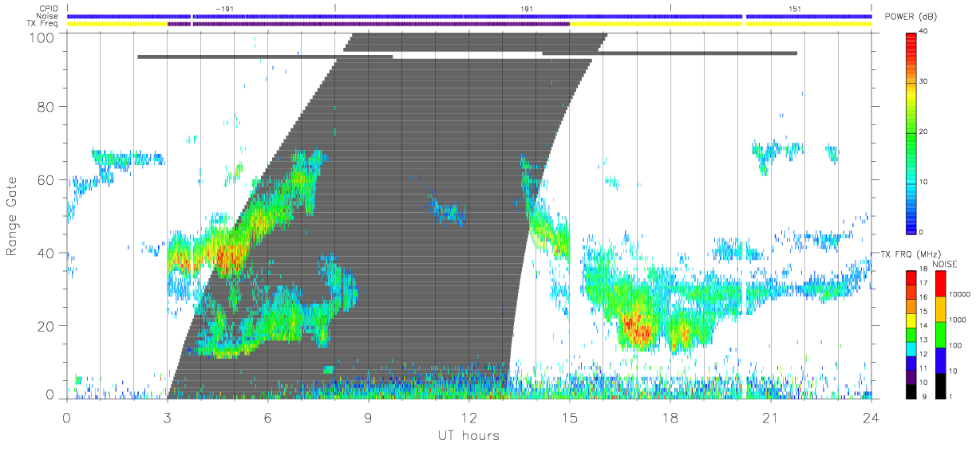
Task: Click the green swatch in the NOISE legend
Action: (x=941, y=334)
